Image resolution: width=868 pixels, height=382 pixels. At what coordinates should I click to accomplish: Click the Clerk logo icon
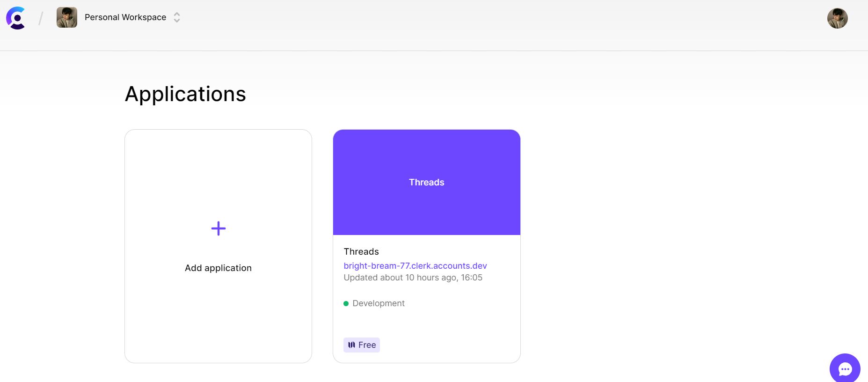pyautogui.click(x=16, y=18)
